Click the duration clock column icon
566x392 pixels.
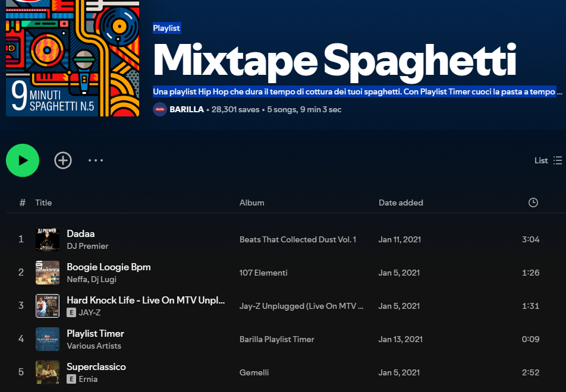533,203
